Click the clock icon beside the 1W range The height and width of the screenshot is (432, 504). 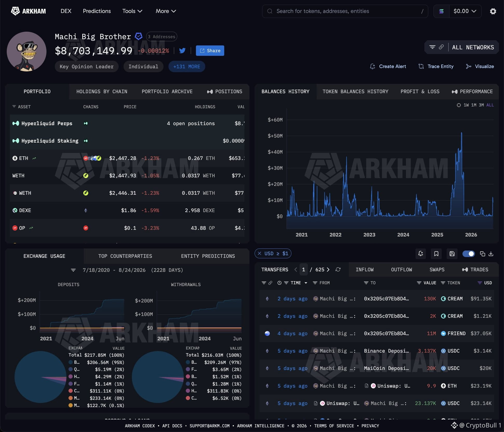click(459, 105)
